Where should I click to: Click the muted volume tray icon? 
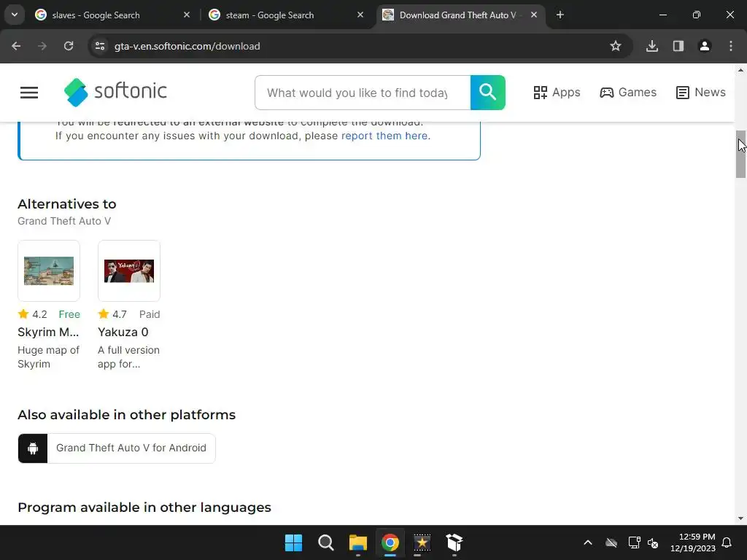[x=653, y=542]
